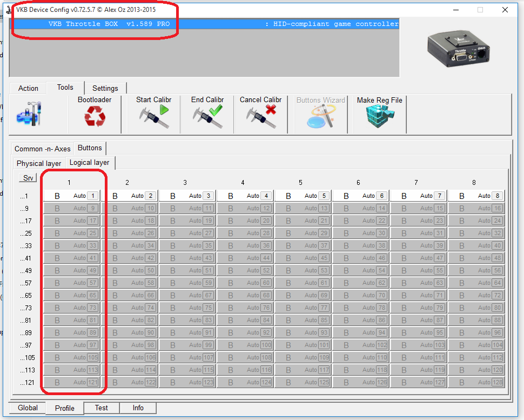
Task: Click logical button cell Auto 7
Action: pos(419,196)
